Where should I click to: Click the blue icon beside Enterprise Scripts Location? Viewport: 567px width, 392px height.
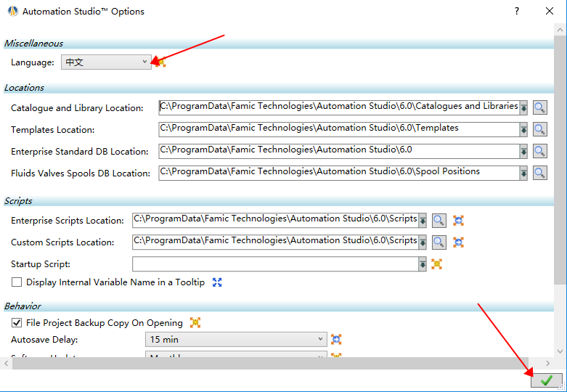tap(459, 221)
